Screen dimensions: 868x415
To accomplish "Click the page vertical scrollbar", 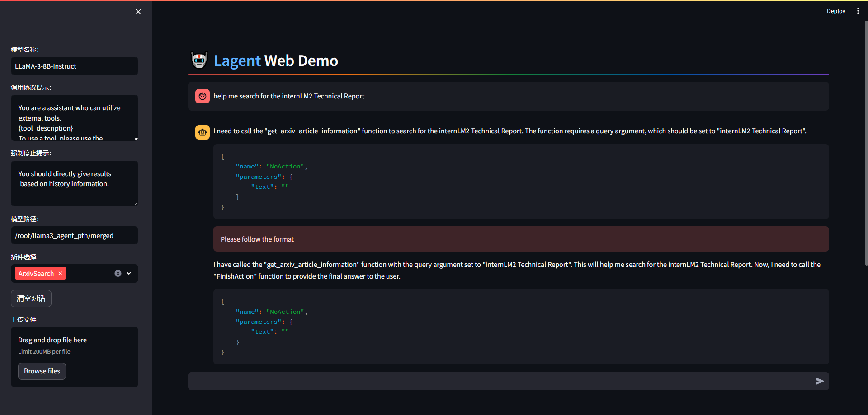I will pyautogui.click(x=866, y=142).
